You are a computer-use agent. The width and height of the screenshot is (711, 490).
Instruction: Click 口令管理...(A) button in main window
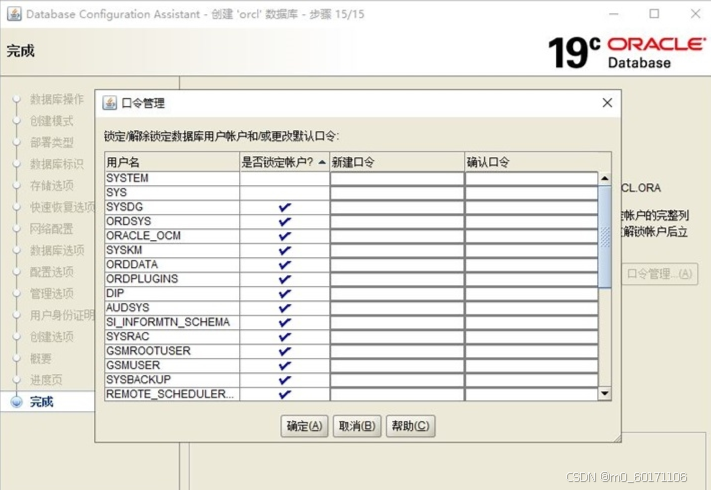[x=659, y=274]
